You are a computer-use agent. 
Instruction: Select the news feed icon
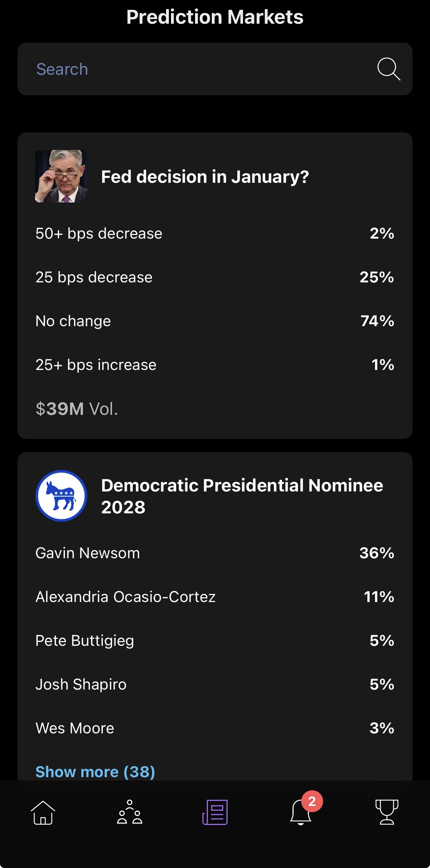215,812
